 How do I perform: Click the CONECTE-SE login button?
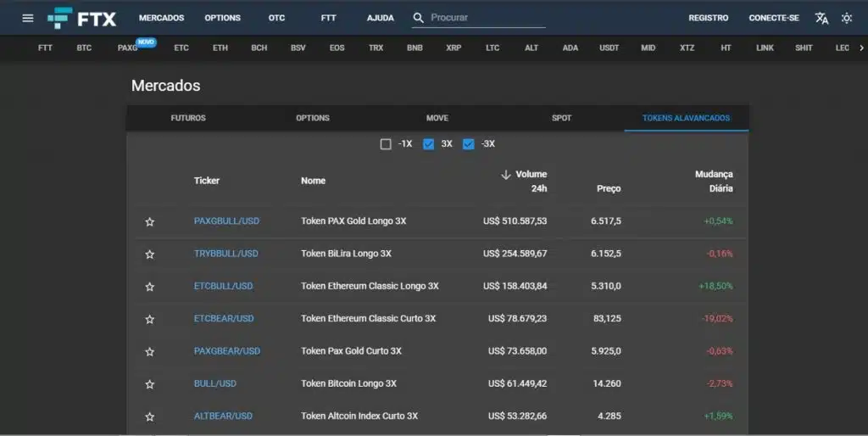(x=774, y=18)
